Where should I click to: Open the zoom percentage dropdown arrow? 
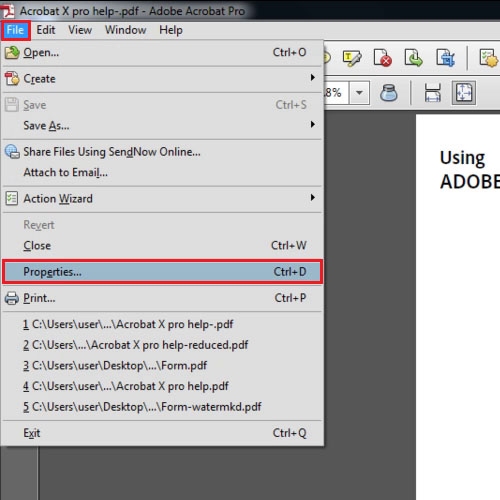click(359, 93)
